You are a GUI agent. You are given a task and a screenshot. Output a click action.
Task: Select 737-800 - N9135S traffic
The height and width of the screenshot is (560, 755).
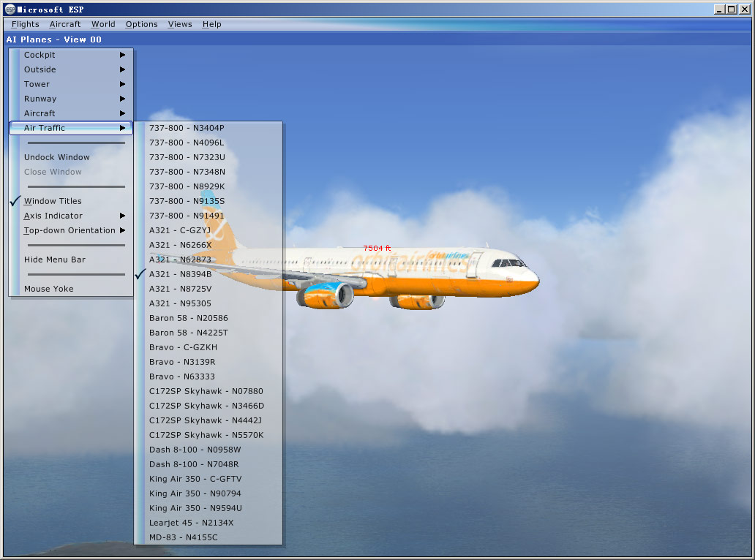[x=208, y=201]
